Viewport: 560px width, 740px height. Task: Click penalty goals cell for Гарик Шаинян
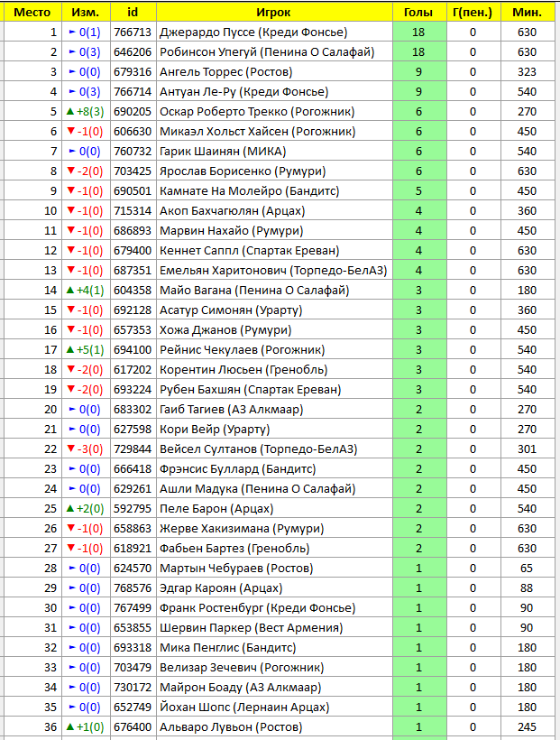[x=473, y=151]
